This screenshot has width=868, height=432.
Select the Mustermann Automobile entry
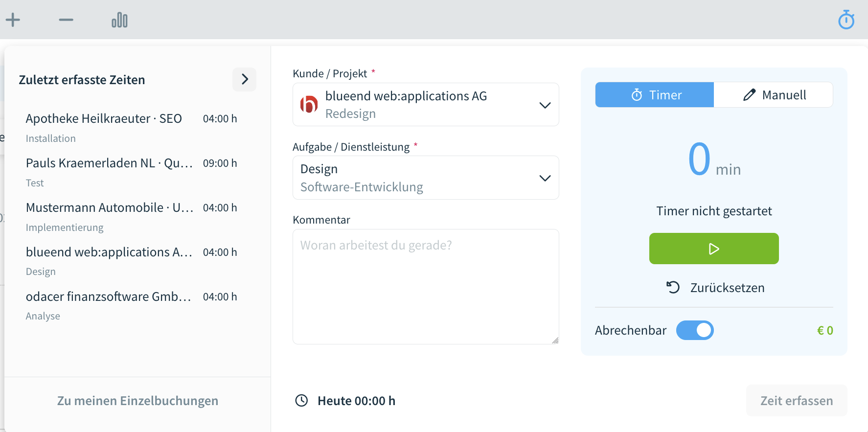131,216
